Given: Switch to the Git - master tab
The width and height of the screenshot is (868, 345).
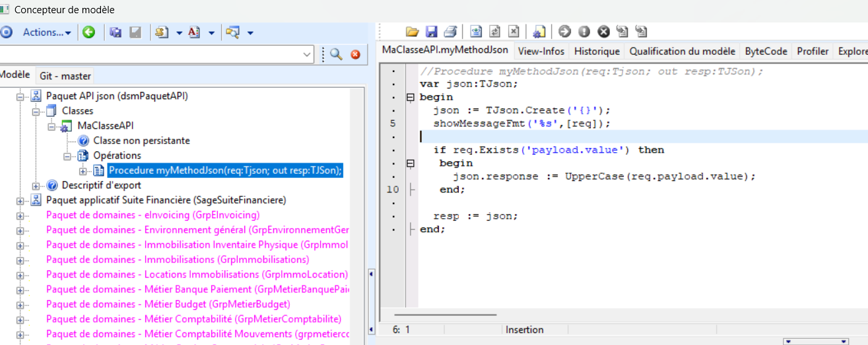Looking at the screenshot, I should point(65,76).
